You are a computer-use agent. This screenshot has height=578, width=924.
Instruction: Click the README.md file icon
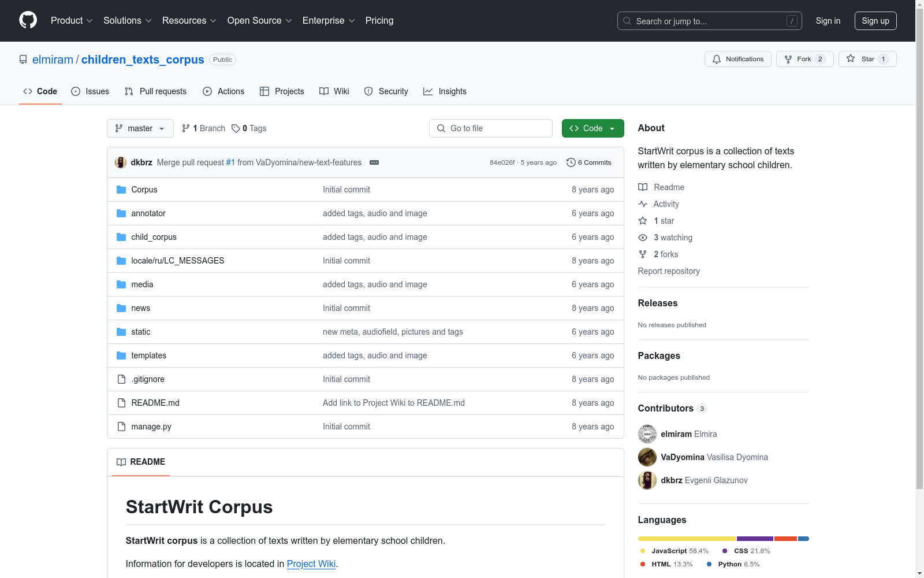121,403
